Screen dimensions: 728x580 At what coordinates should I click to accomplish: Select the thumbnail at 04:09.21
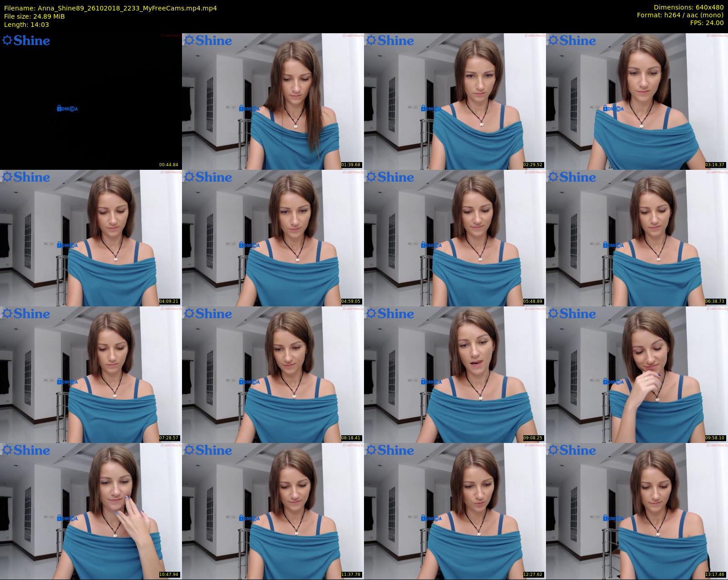(91, 238)
